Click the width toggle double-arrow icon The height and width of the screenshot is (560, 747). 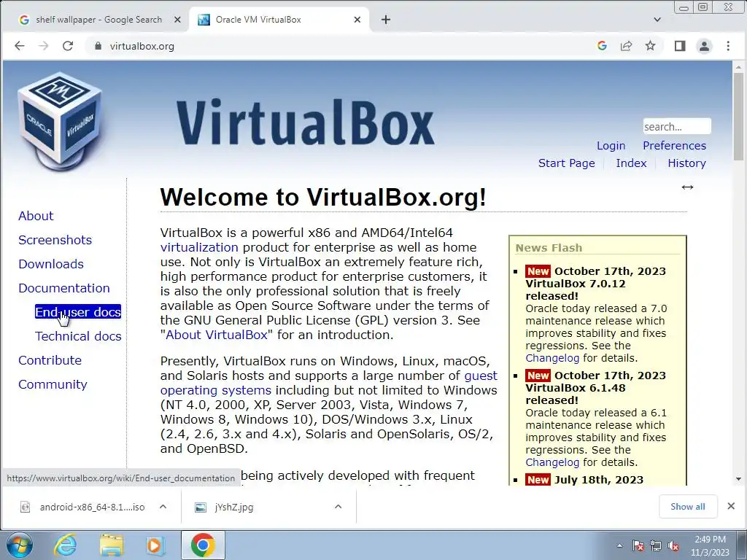tap(687, 187)
